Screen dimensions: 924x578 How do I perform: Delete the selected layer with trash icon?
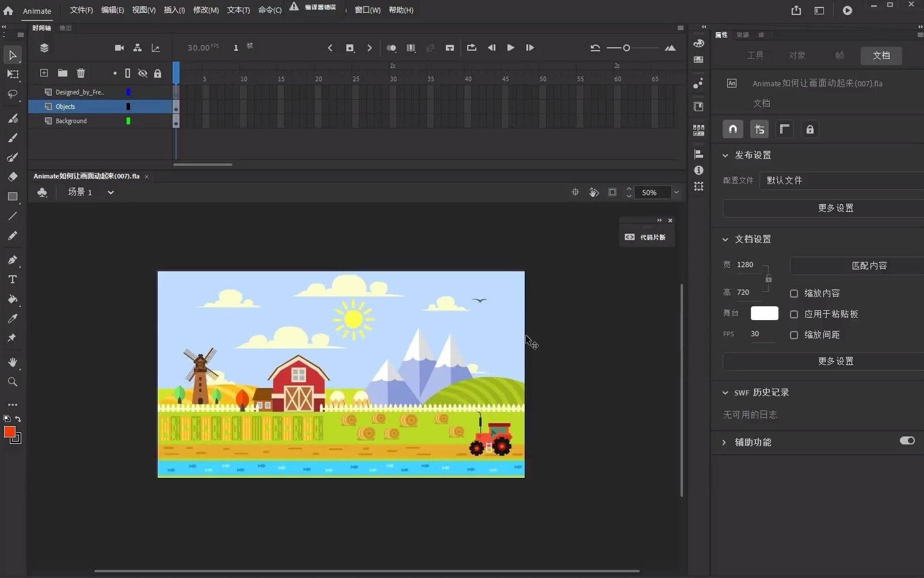point(81,73)
